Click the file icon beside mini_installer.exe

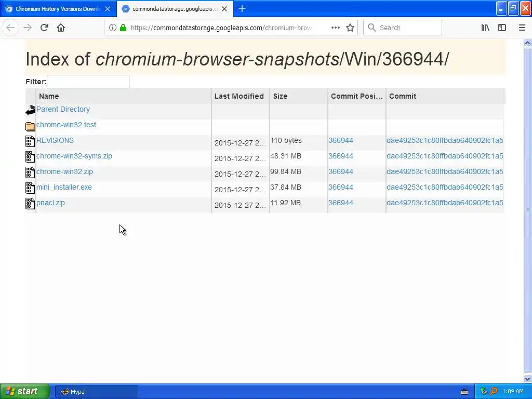coord(30,188)
